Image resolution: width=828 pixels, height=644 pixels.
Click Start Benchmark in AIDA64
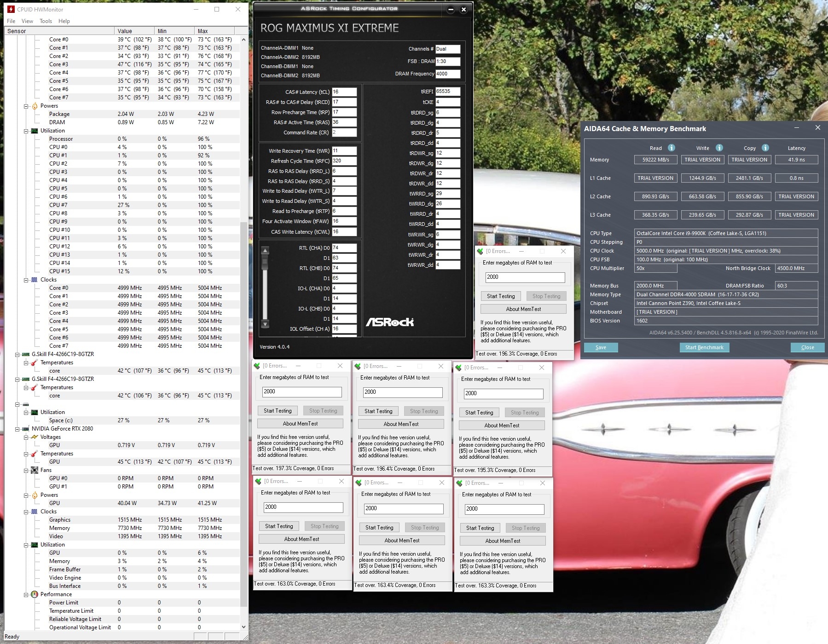tap(704, 347)
